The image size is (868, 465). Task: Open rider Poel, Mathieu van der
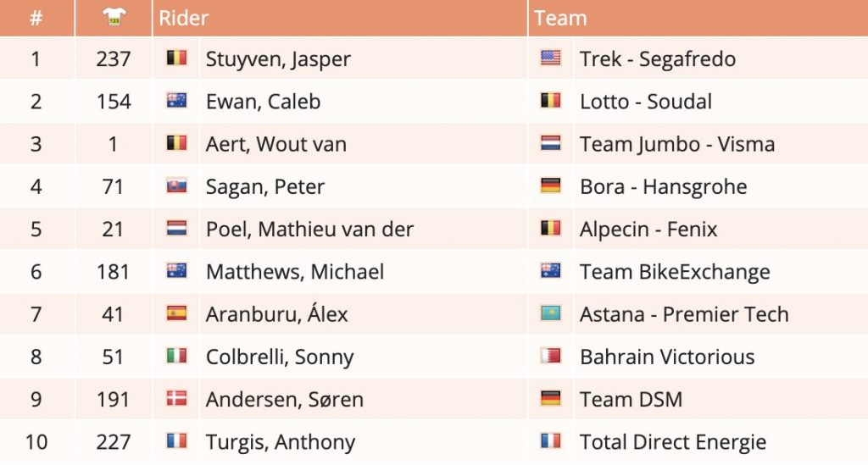(309, 229)
